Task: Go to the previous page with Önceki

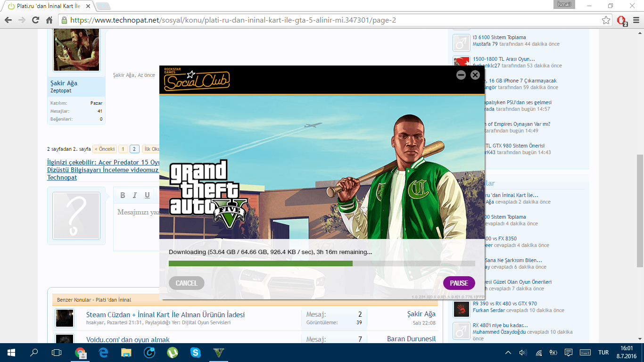Action: (x=104, y=149)
